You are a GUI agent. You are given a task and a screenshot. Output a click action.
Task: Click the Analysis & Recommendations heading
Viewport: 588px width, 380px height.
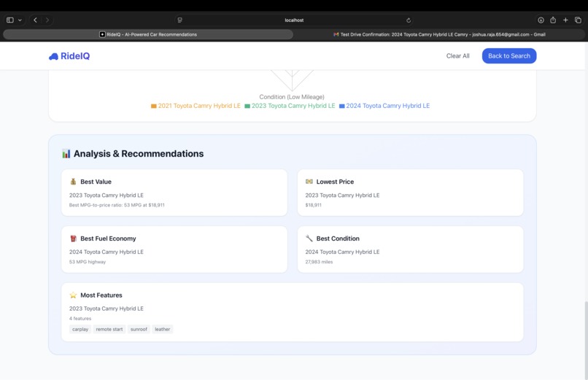tap(139, 154)
